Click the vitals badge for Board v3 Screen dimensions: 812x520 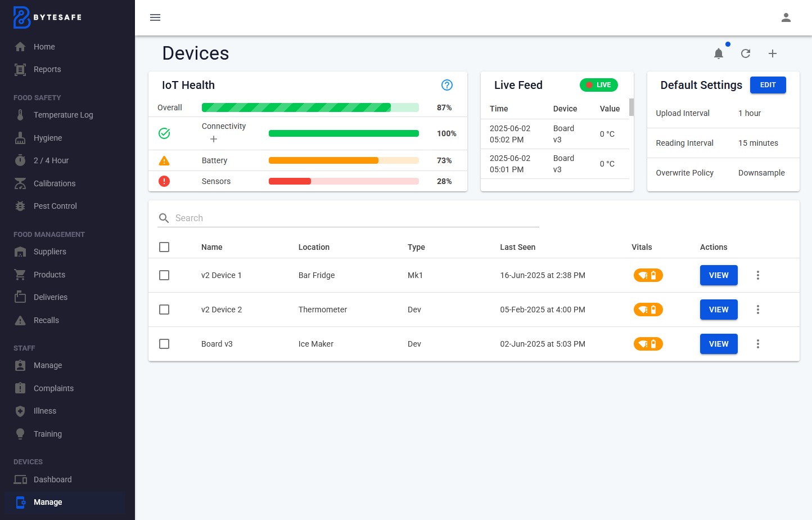point(648,344)
